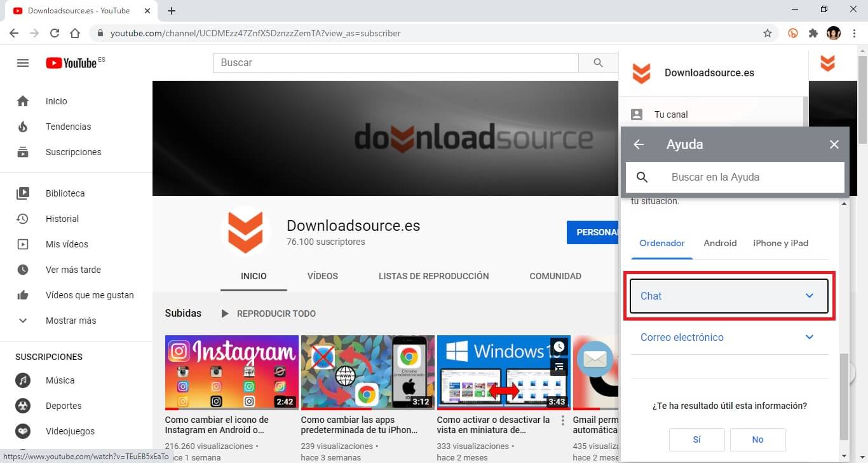868x463 pixels.
Task: Open the Windows thumbnail view video
Action: pyautogui.click(x=503, y=373)
